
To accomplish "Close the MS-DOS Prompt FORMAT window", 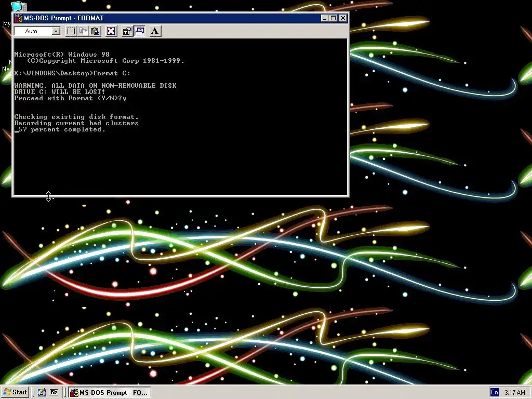I will point(343,18).
